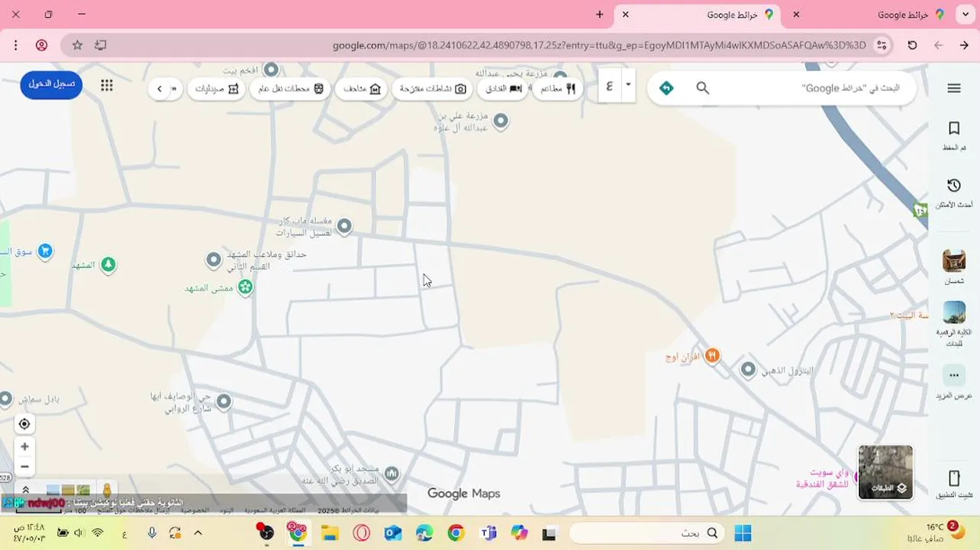This screenshot has width=980, height=550.
Task: Open the Recents history icon in sidebar
Action: pos(953,186)
